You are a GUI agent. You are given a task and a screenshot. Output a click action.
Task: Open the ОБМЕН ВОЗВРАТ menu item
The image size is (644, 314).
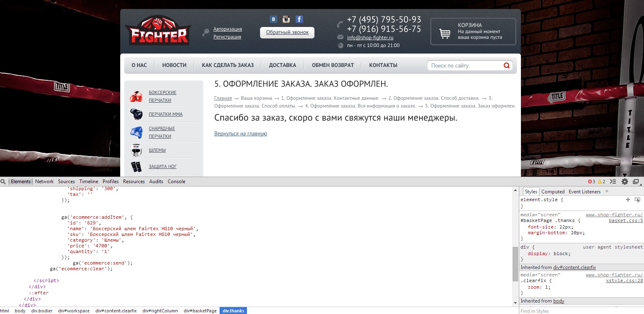[x=333, y=65]
